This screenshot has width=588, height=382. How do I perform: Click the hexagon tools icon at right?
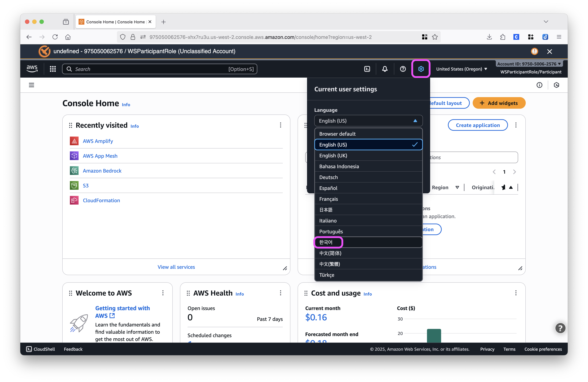556,85
